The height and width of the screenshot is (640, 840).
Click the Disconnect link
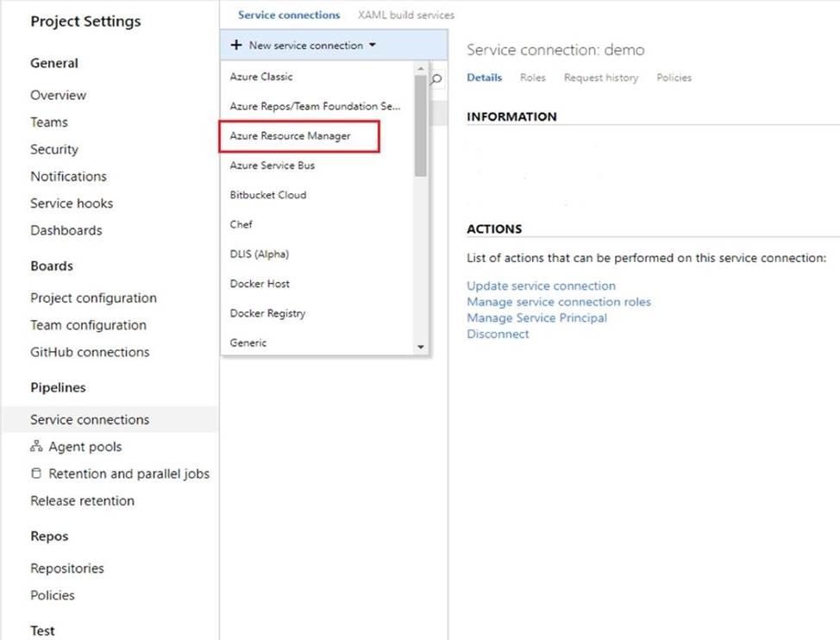pos(498,334)
